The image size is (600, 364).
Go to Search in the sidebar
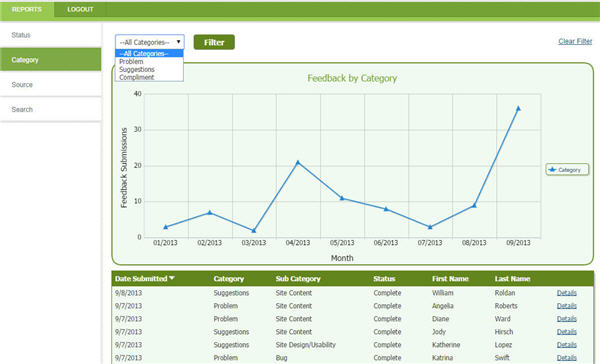(x=51, y=109)
